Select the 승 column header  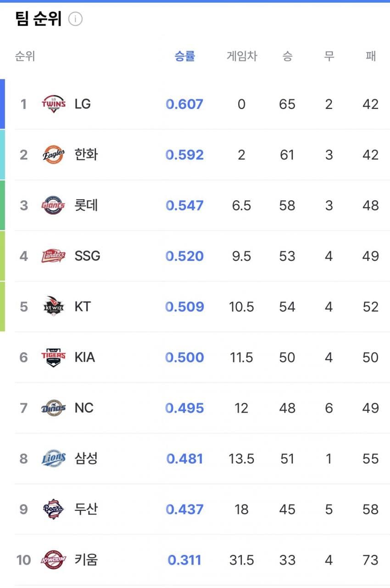point(287,56)
